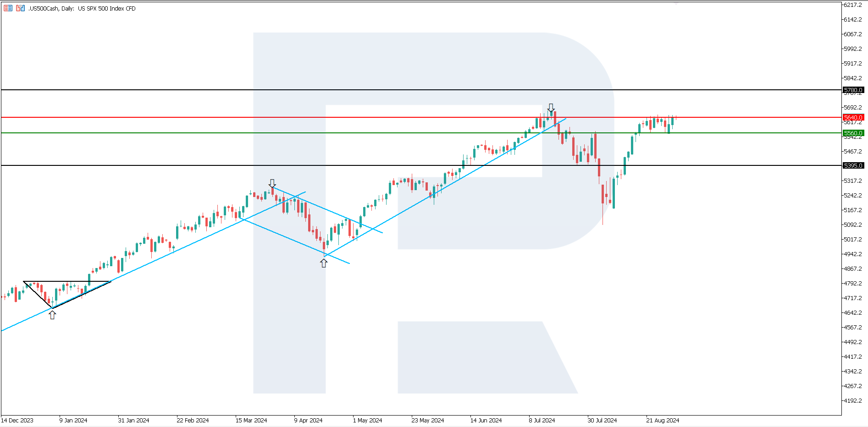
Task: Click the '21 Aug 2024' date label
Action: pyautogui.click(x=663, y=421)
